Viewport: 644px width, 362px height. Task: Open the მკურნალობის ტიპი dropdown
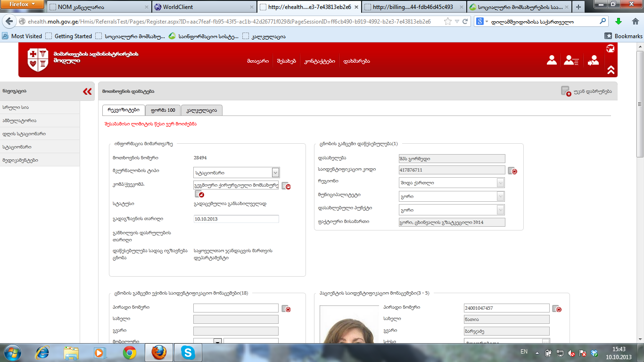[x=275, y=173]
